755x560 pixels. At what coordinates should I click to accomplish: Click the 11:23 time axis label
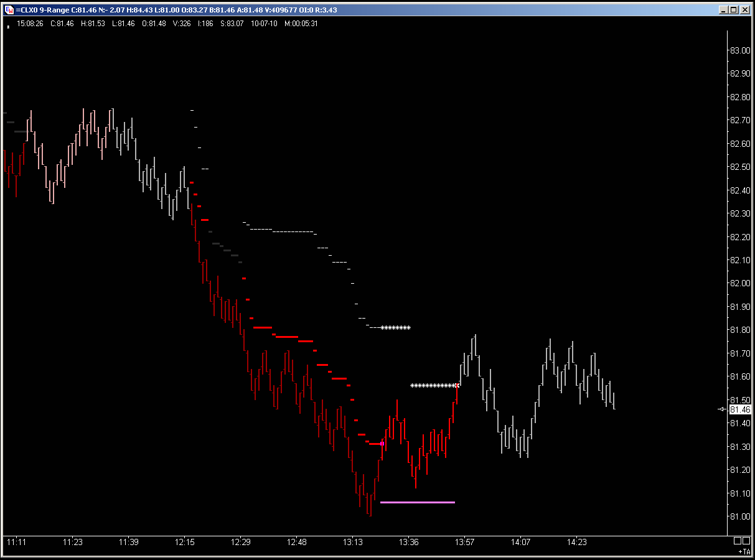pos(73,542)
